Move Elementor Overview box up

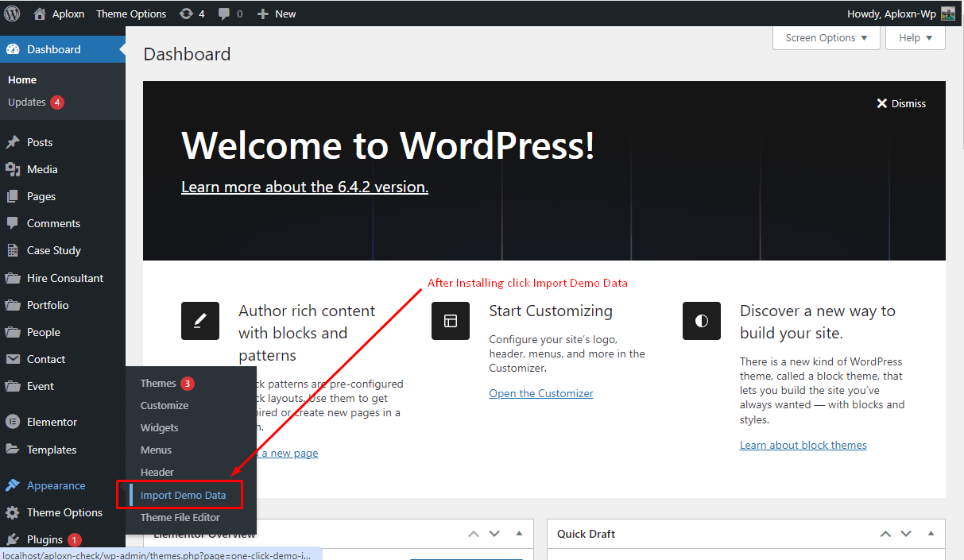[474, 534]
